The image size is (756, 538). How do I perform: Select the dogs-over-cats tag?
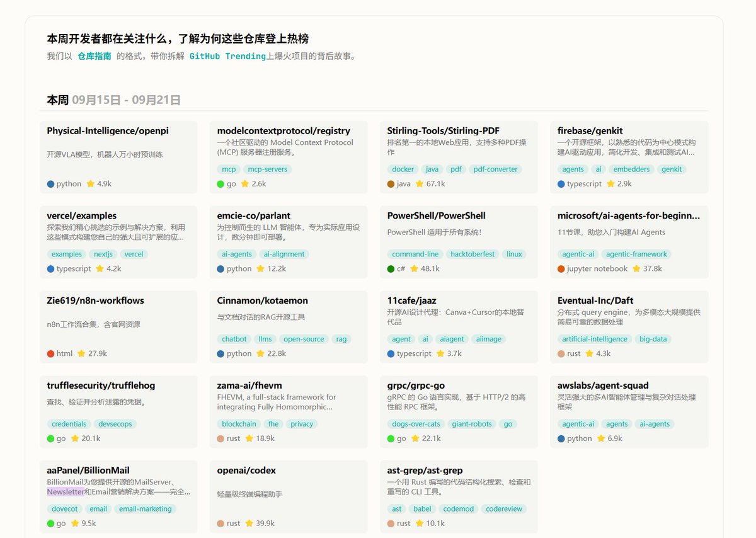(416, 425)
